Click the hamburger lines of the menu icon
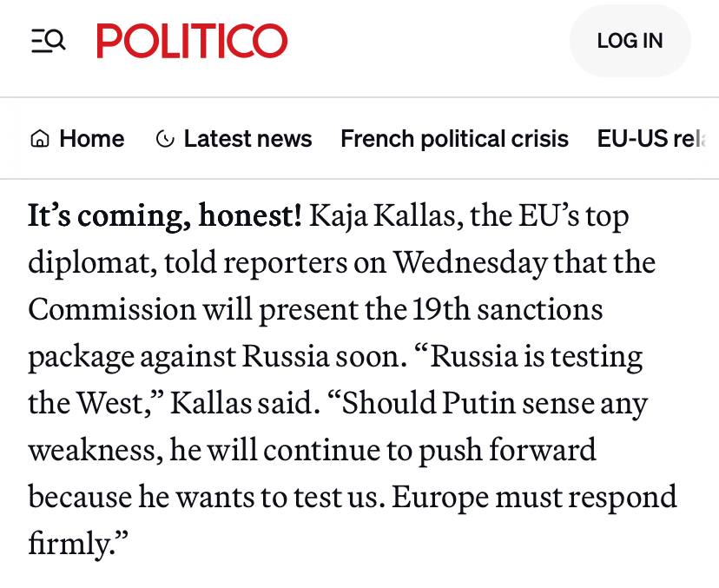The height and width of the screenshot is (588, 719). click(x=41, y=40)
